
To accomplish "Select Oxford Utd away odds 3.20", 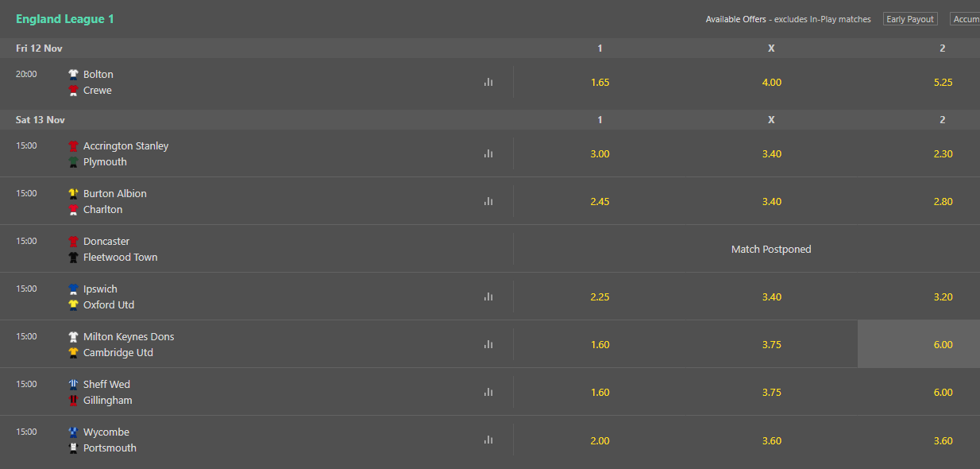I will [943, 297].
